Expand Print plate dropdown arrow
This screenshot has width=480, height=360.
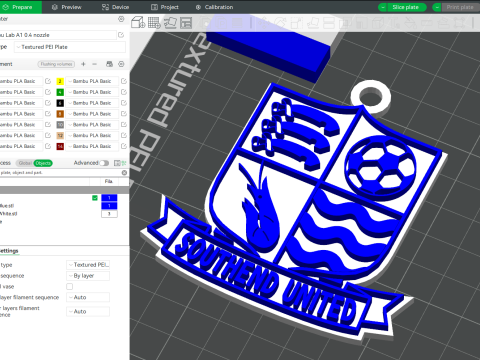coord(437,7)
